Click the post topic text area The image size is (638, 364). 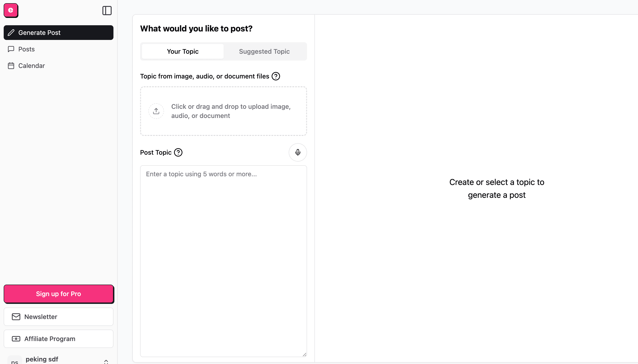pos(223,261)
